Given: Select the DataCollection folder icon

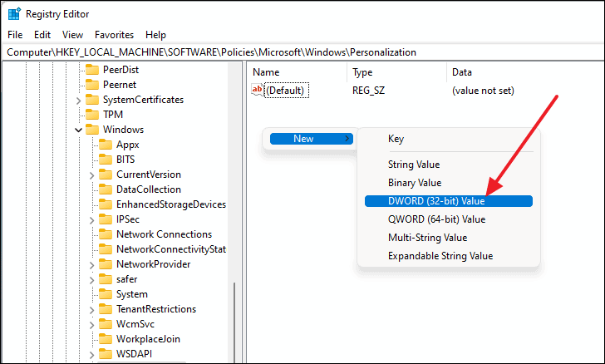Looking at the screenshot, I should (106, 189).
